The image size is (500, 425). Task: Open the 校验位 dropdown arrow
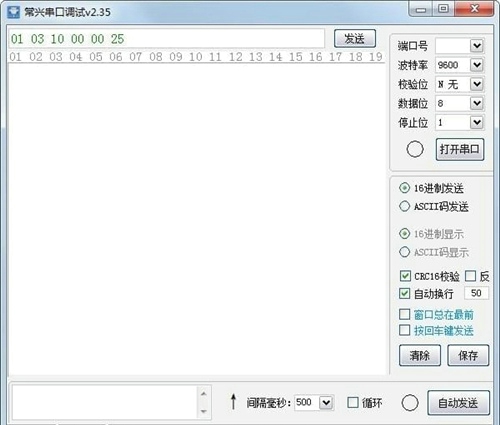pyautogui.click(x=477, y=84)
